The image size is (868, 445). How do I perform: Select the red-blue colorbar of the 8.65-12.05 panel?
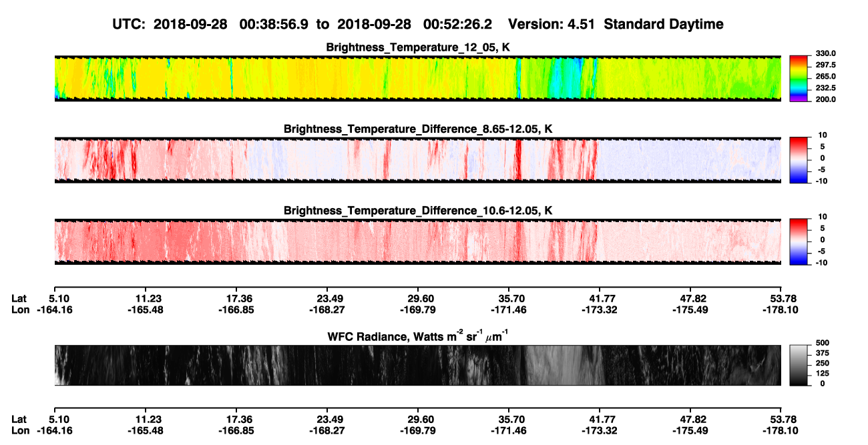pyautogui.click(x=799, y=159)
